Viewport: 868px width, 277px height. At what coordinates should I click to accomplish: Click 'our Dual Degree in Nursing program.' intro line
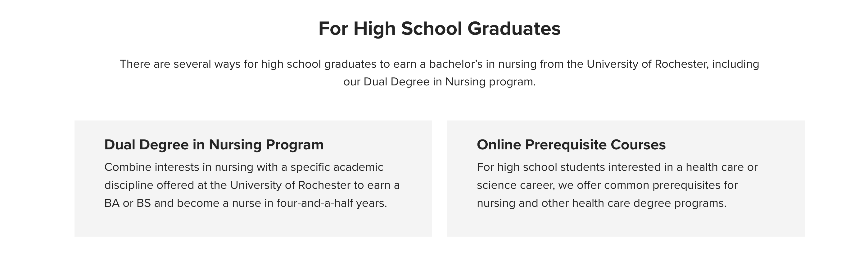point(439,82)
